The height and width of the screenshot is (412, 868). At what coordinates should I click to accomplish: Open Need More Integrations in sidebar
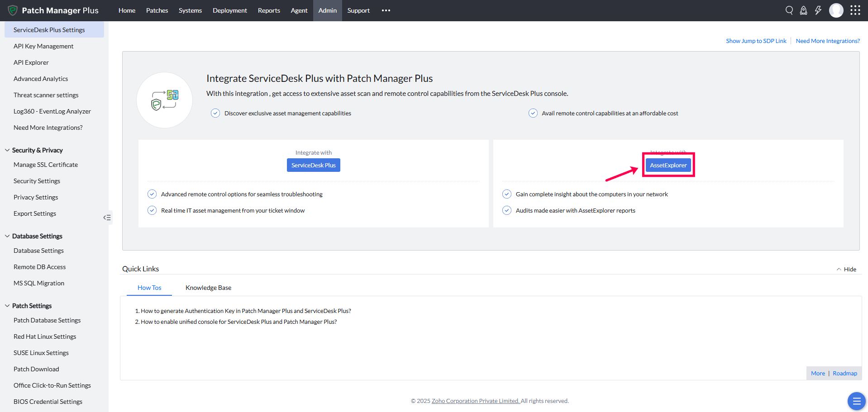pyautogui.click(x=48, y=128)
